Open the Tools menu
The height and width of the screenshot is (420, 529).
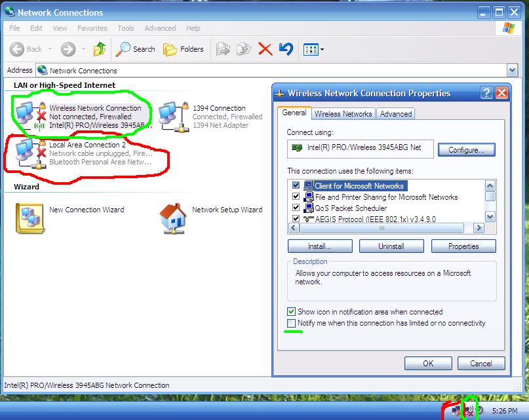click(x=125, y=28)
